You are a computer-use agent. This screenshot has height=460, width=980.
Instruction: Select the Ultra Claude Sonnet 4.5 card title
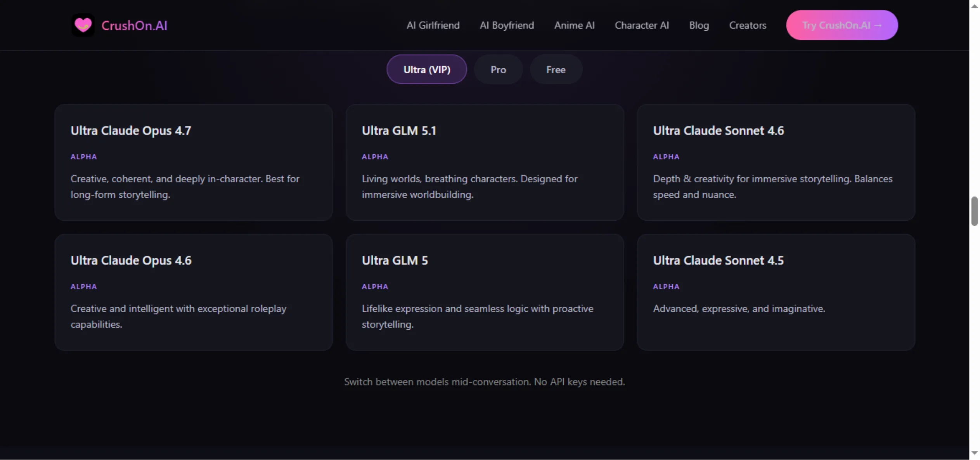(718, 260)
